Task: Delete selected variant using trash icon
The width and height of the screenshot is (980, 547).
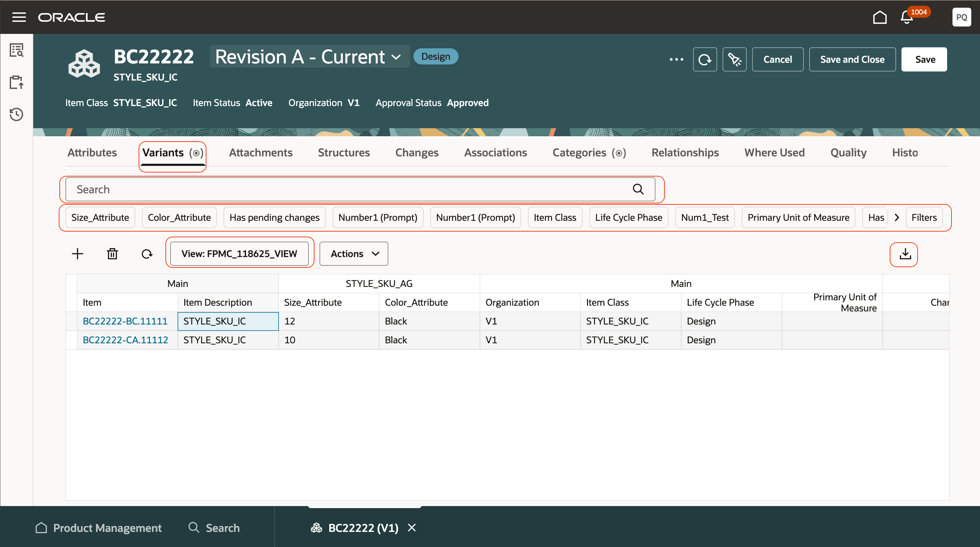Action: [x=112, y=254]
